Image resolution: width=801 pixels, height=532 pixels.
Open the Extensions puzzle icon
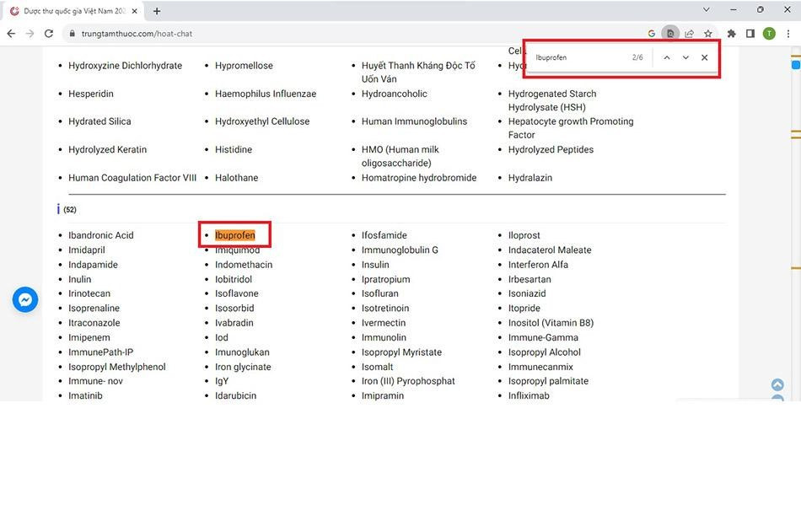pyautogui.click(x=731, y=34)
